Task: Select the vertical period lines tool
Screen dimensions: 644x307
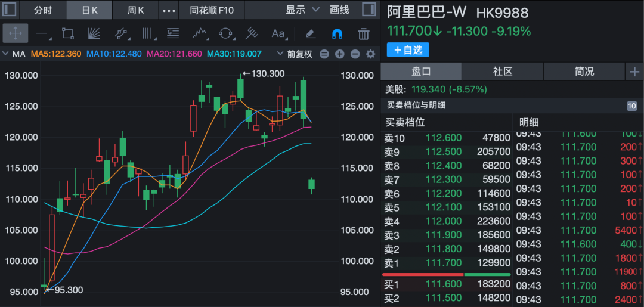Action: coord(148,33)
